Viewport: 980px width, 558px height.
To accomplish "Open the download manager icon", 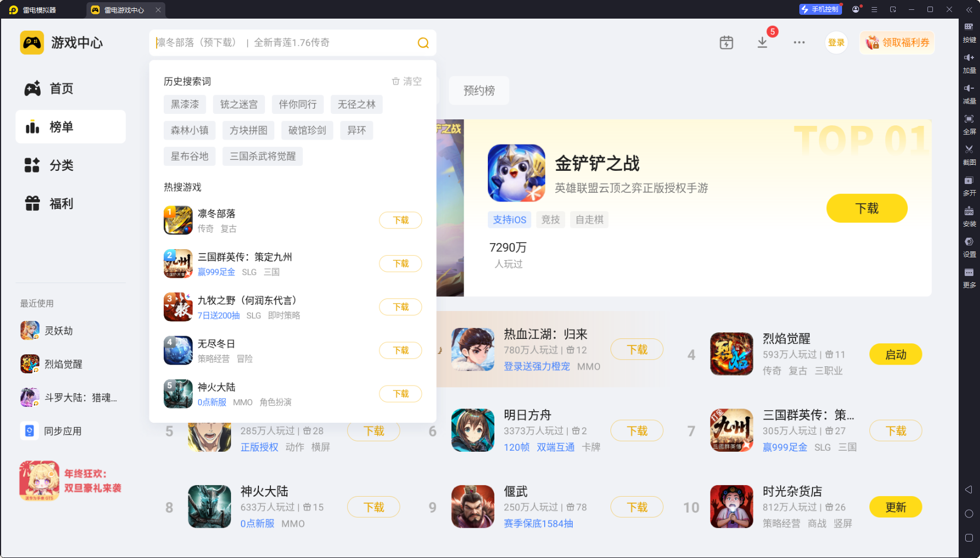I will click(762, 42).
